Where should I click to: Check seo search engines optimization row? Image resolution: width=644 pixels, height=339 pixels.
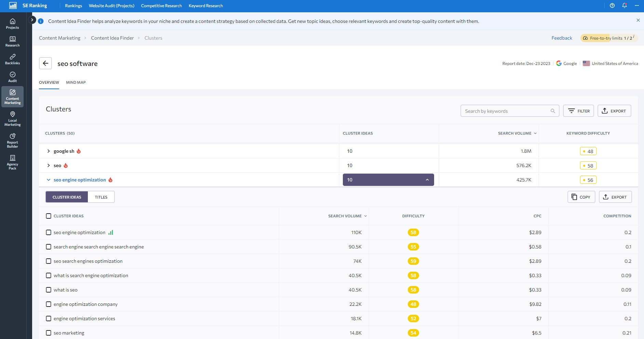(49, 261)
